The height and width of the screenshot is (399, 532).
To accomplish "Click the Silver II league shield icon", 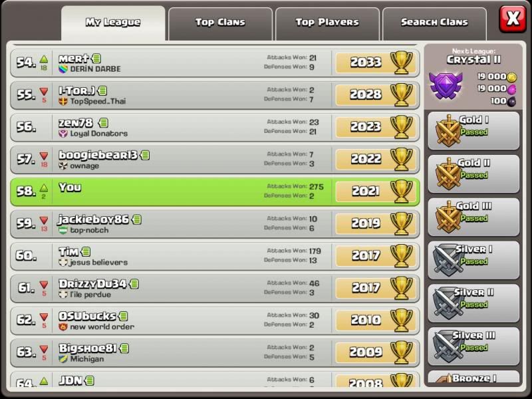I will pos(448,303).
